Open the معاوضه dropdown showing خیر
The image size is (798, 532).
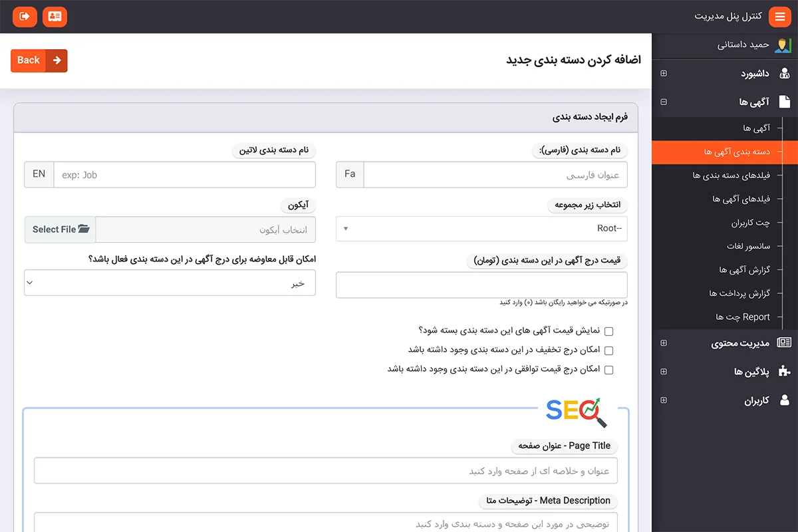(170, 283)
